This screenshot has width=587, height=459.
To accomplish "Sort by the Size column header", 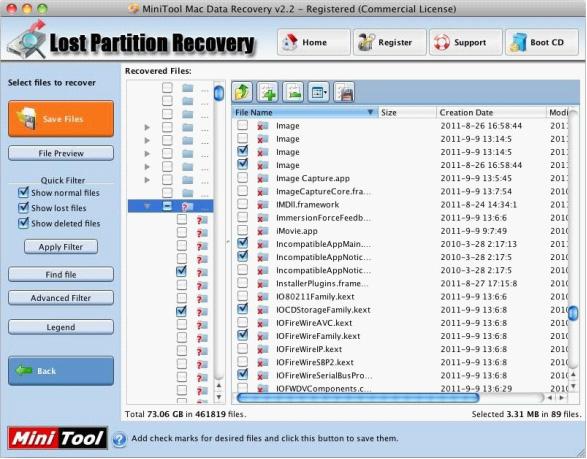I will [x=407, y=112].
